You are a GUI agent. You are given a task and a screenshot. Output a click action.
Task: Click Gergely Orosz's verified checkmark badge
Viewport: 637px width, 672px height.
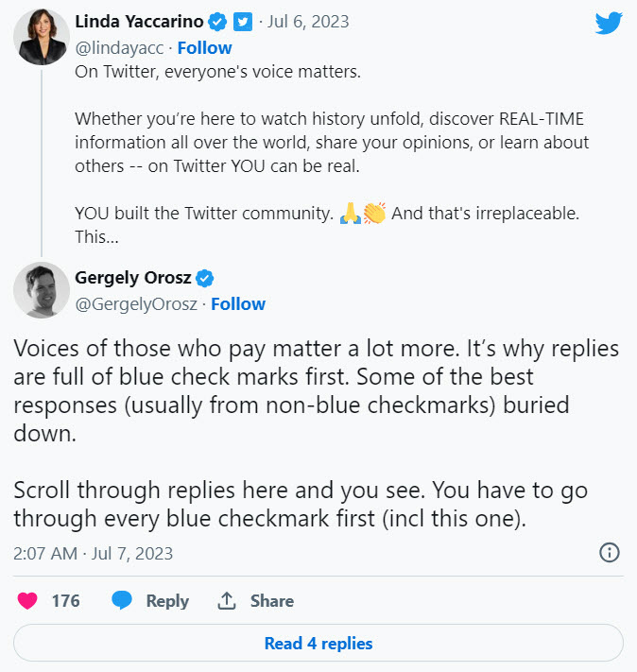(x=204, y=278)
